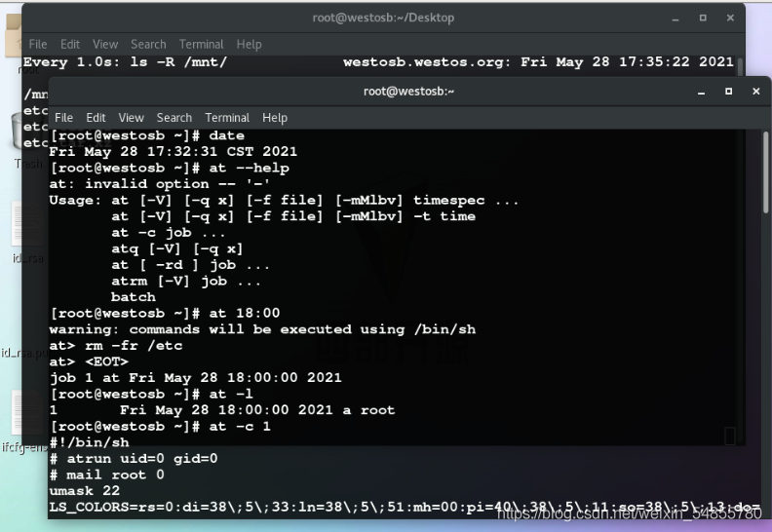Click the front terminal's vertical scrollbar thumb
This screenshot has width=772, height=532.
point(765,172)
